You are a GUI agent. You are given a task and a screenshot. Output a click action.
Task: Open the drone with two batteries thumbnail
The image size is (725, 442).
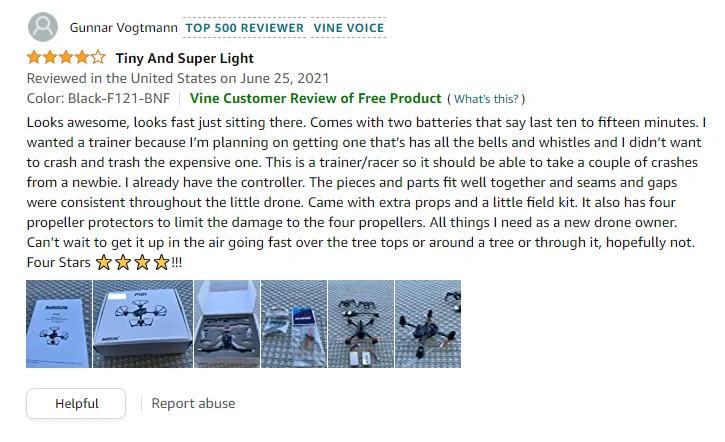click(x=361, y=324)
